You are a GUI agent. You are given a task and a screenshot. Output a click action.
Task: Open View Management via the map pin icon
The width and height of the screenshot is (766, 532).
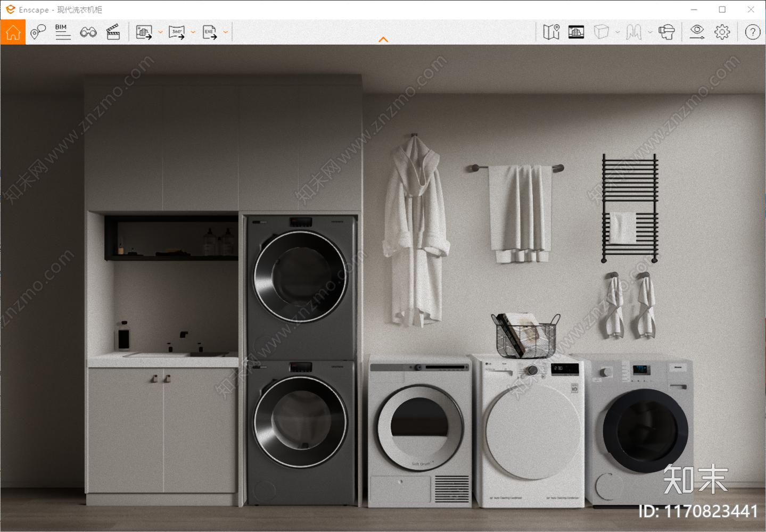pyautogui.click(x=38, y=32)
